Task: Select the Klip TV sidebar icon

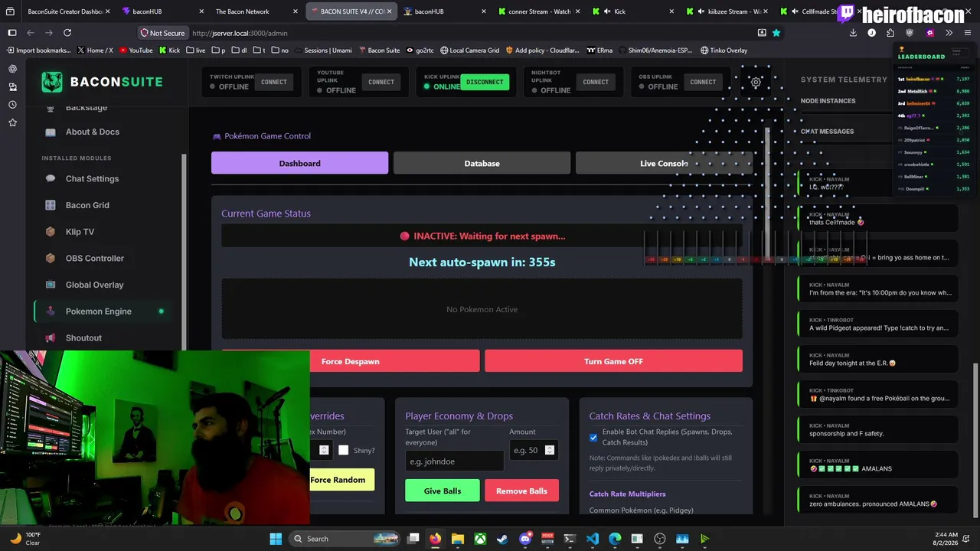Action: tap(51, 232)
